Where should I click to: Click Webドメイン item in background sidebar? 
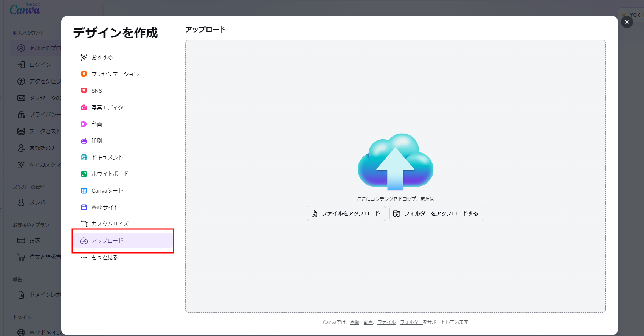pyautogui.click(x=36, y=333)
